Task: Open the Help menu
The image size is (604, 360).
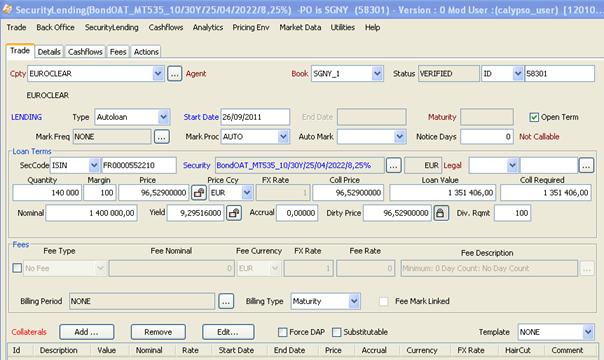Action: pos(372,27)
